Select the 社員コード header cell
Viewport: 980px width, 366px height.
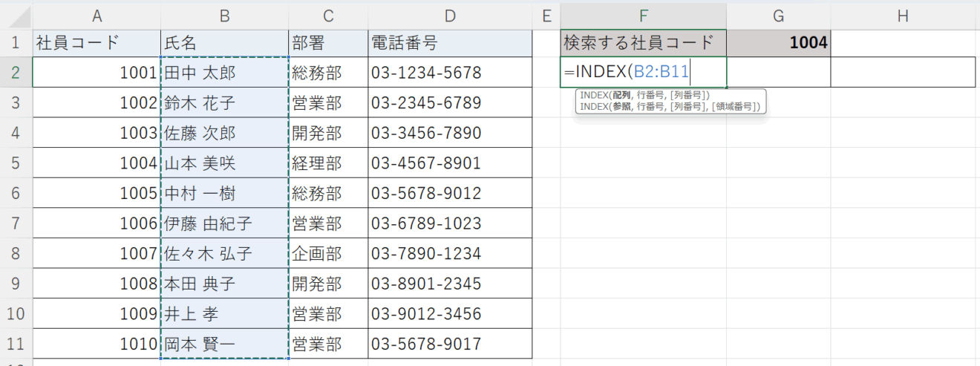(96, 43)
